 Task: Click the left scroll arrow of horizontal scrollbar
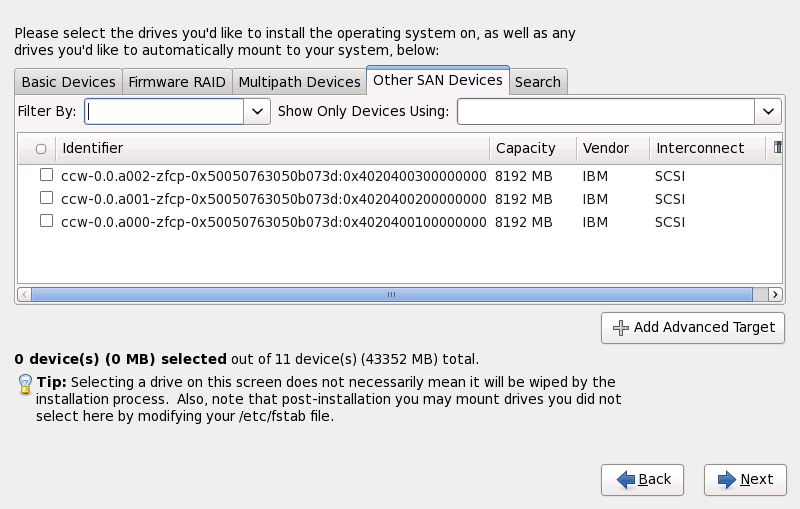(x=25, y=295)
